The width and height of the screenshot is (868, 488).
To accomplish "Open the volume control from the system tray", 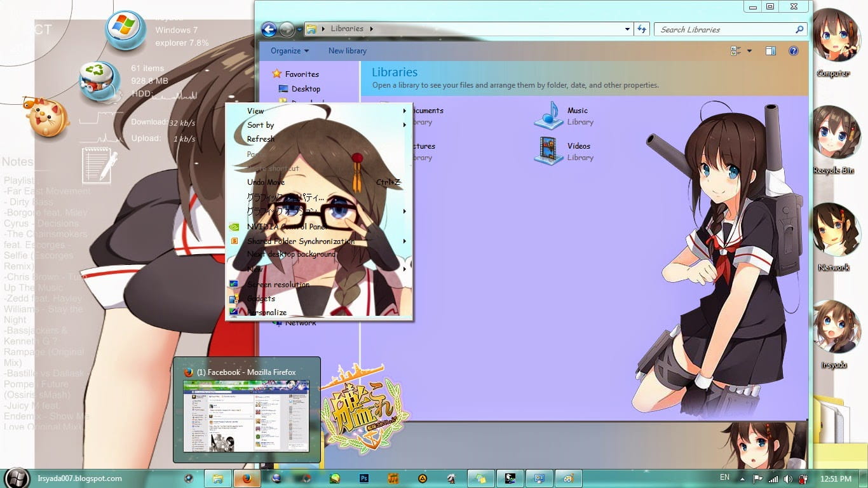I will (788, 478).
